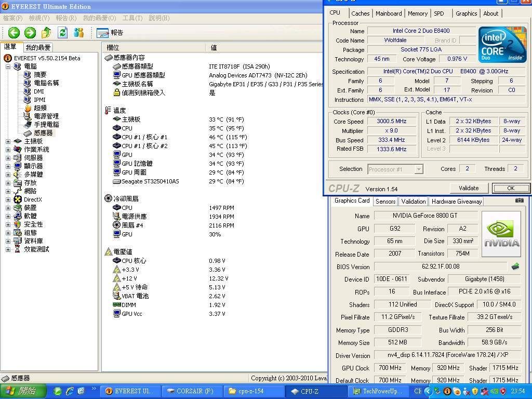This screenshot has width=532, height=399.
Task: Click the green Forward arrow in EVEREST toolbar
Action: tap(30, 33)
